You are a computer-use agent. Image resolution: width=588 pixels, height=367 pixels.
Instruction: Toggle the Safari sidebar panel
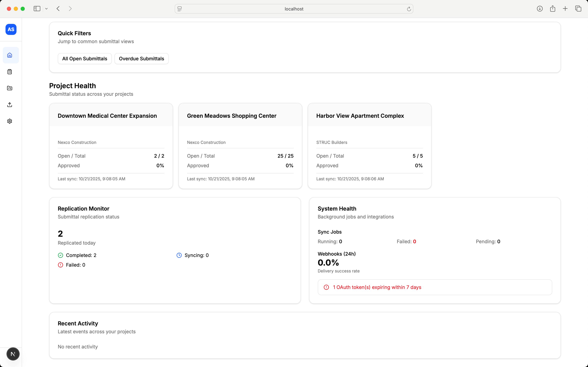[37, 9]
